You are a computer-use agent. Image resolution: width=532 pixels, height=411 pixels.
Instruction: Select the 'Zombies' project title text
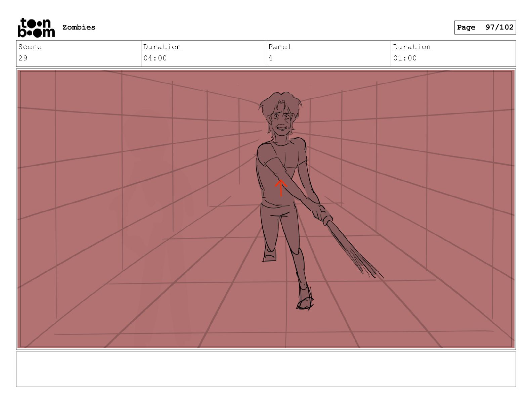[79, 28]
